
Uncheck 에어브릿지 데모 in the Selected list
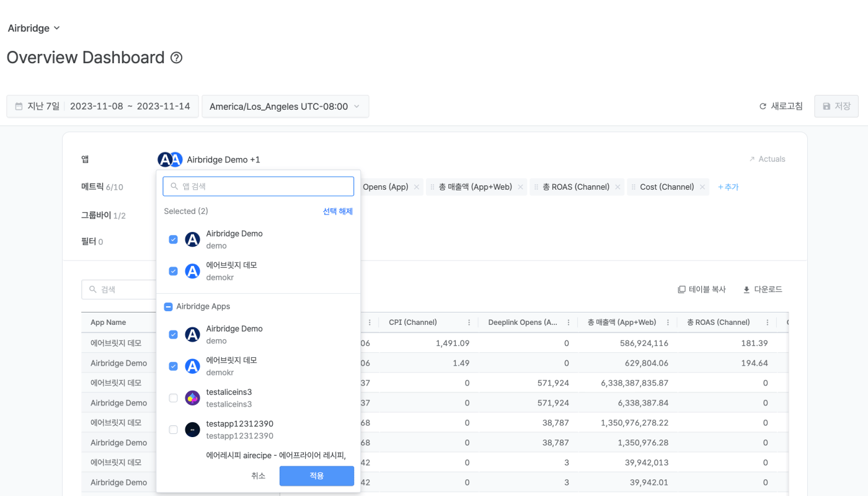coord(174,271)
